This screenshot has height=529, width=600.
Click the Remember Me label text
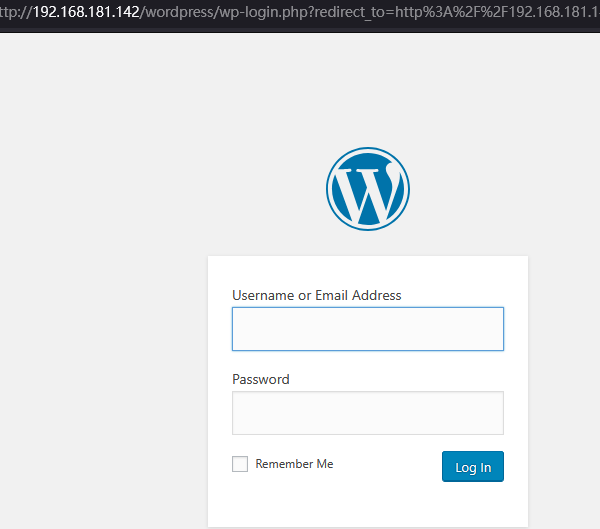click(x=294, y=464)
